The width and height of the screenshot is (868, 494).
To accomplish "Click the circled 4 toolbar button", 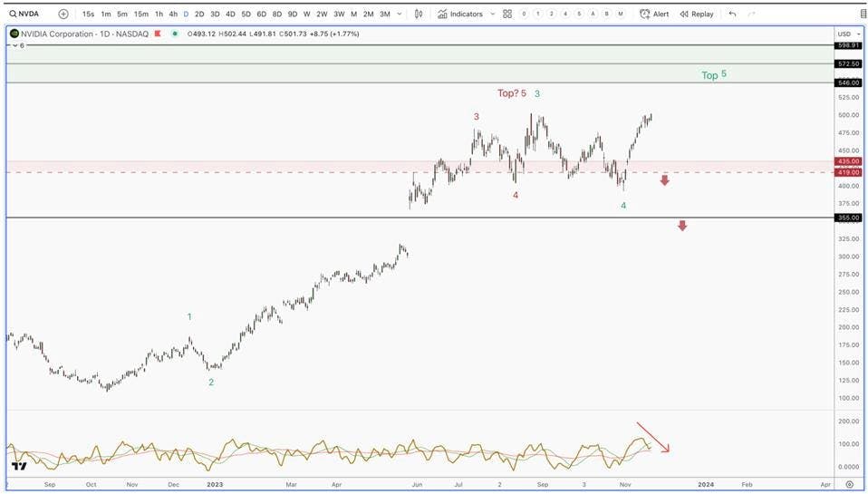I will 565,14.
